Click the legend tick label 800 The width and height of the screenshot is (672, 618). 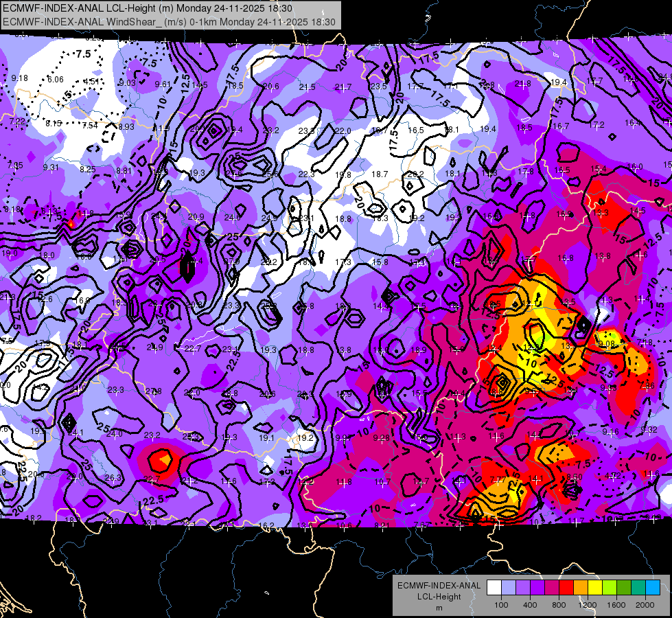(559, 605)
